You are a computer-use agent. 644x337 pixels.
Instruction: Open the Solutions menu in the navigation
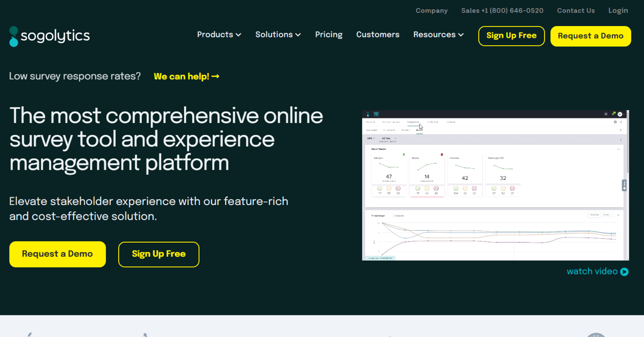coord(278,35)
